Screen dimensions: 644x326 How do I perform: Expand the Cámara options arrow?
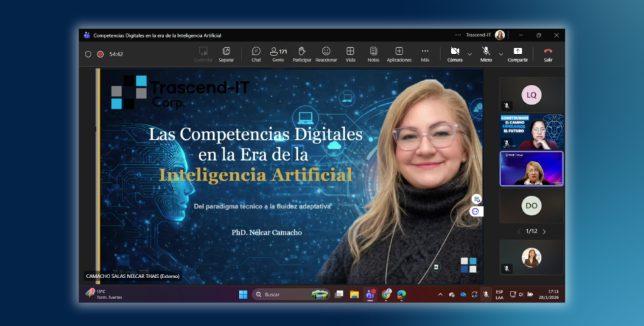[x=469, y=54]
